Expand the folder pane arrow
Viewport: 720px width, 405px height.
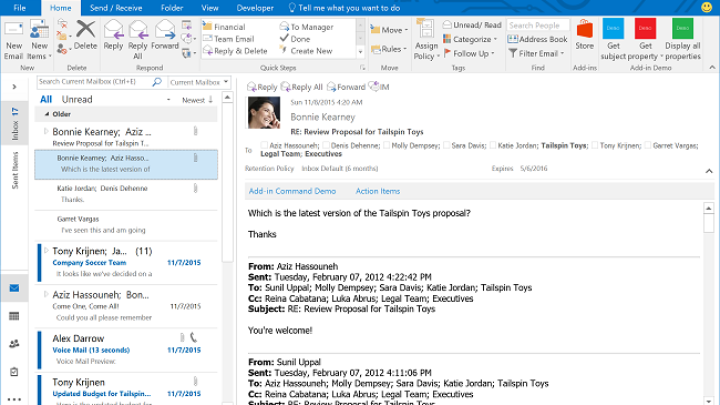(x=14, y=87)
